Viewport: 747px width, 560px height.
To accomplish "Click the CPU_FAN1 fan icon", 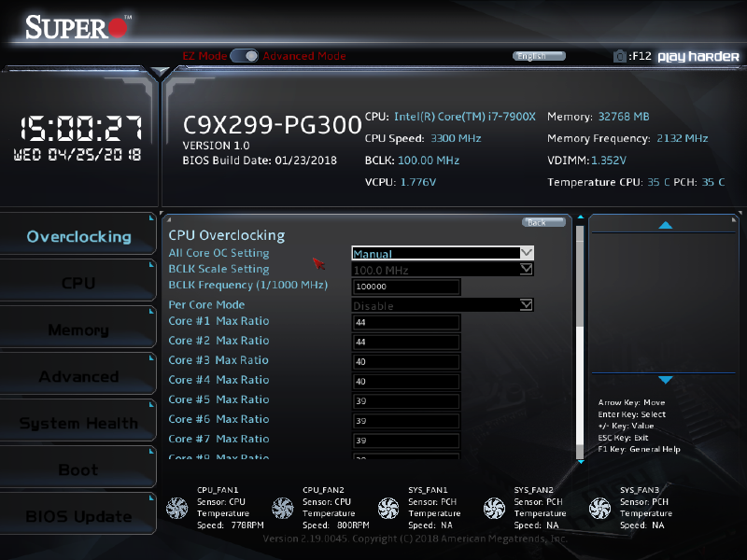I will click(x=176, y=508).
